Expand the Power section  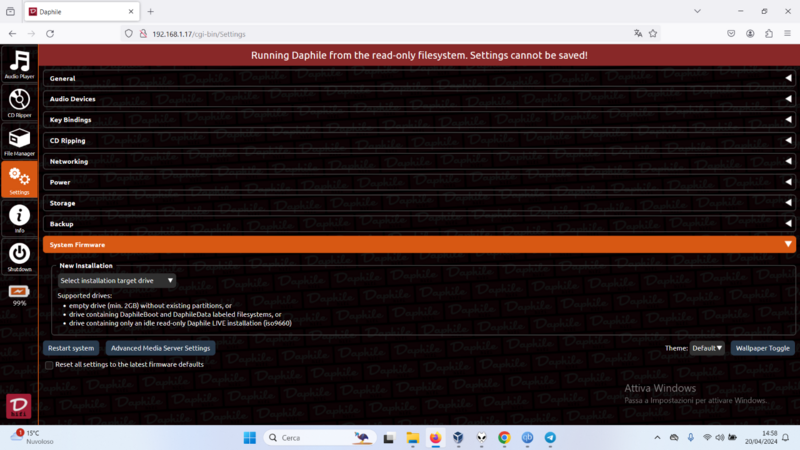tap(419, 182)
